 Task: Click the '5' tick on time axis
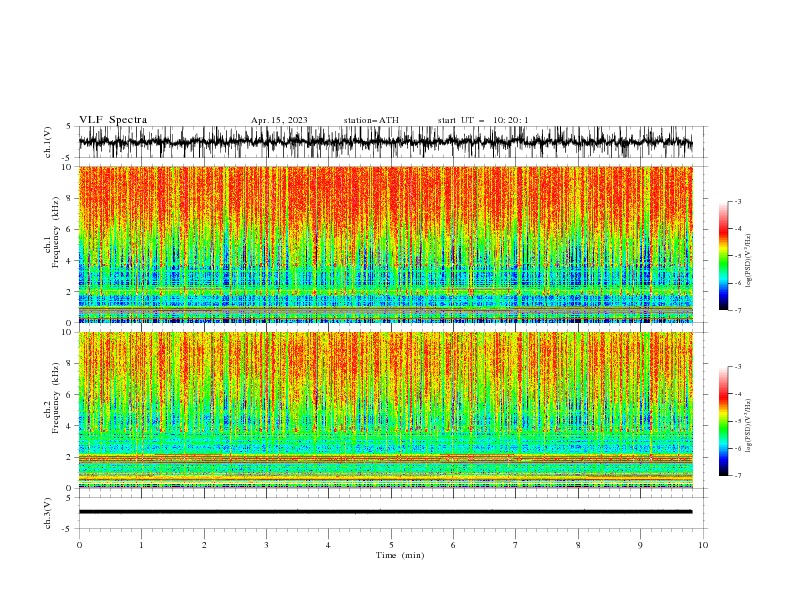(x=391, y=545)
